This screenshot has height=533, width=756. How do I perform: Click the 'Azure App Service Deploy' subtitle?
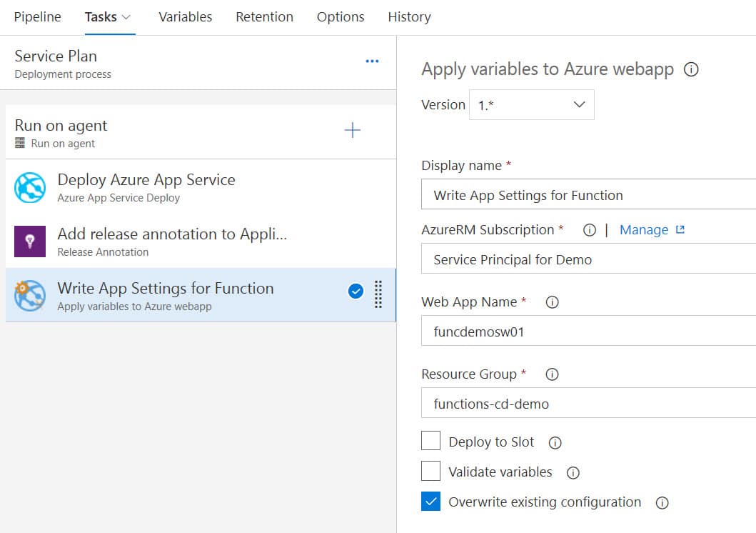[x=119, y=198]
